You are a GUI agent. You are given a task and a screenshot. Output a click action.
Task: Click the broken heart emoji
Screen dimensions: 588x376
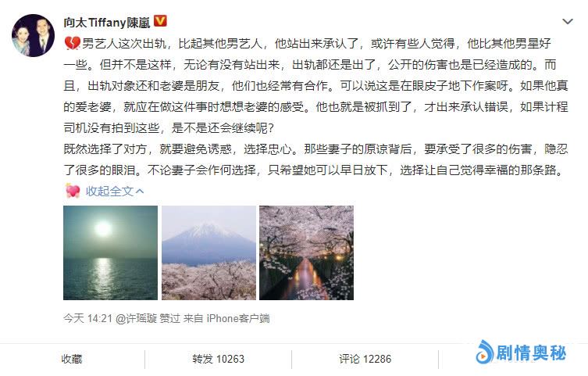(x=72, y=44)
